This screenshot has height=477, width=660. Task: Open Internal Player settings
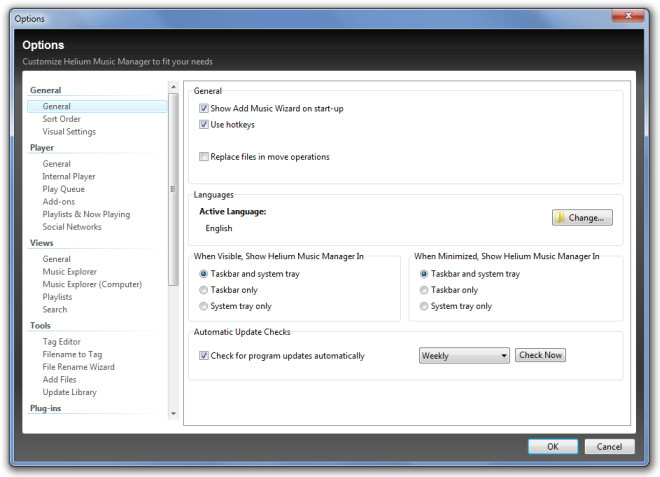[x=69, y=176]
